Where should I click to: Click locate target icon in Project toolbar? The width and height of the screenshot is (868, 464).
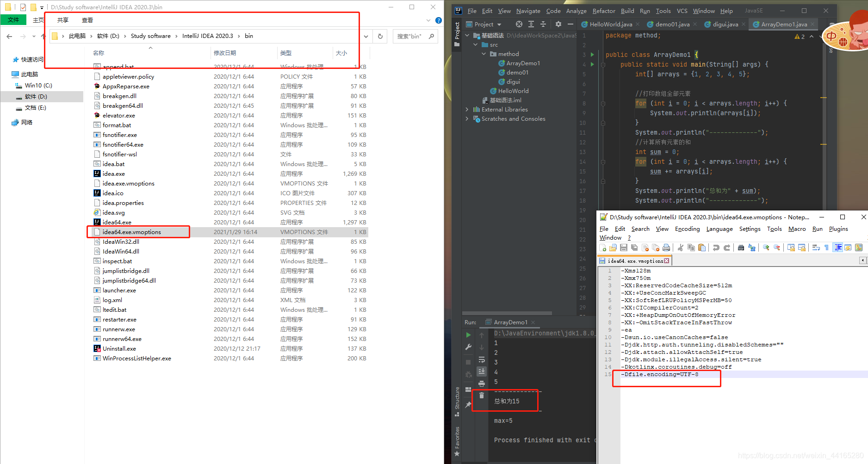519,24
